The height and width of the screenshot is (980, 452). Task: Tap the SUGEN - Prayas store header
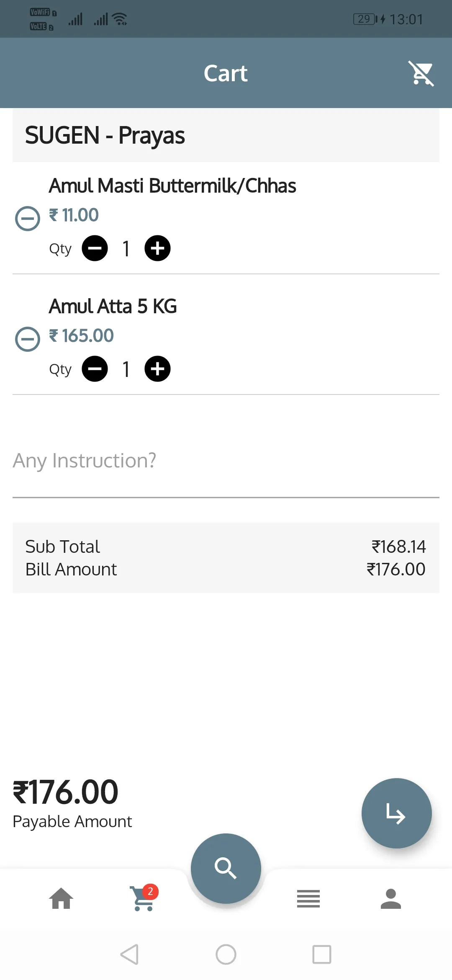pos(226,135)
